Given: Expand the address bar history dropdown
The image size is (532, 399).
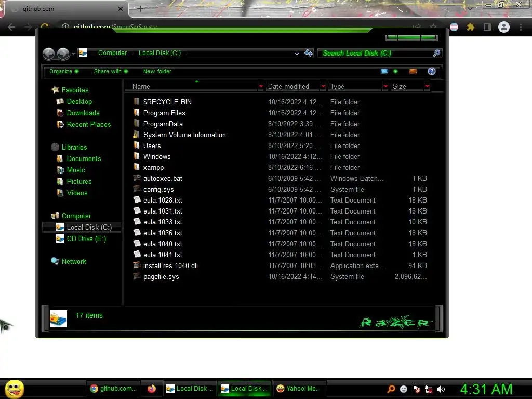Looking at the screenshot, I should tap(297, 54).
